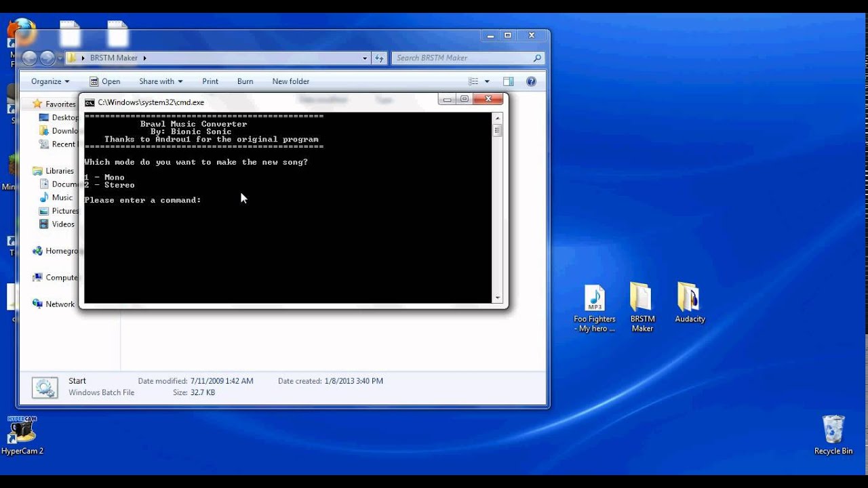This screenshot has height=488, width=868.
Task: Open Share with dropdown
Action: (161, 81)
